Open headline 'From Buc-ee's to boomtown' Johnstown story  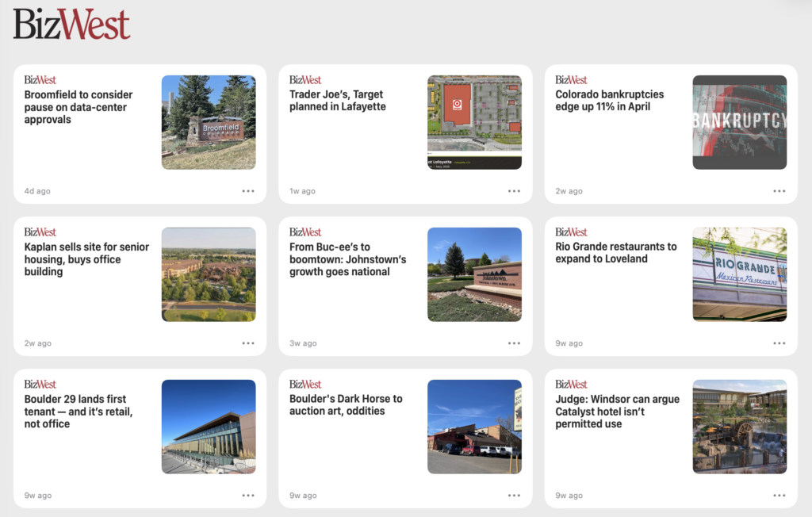coord(347,259)
